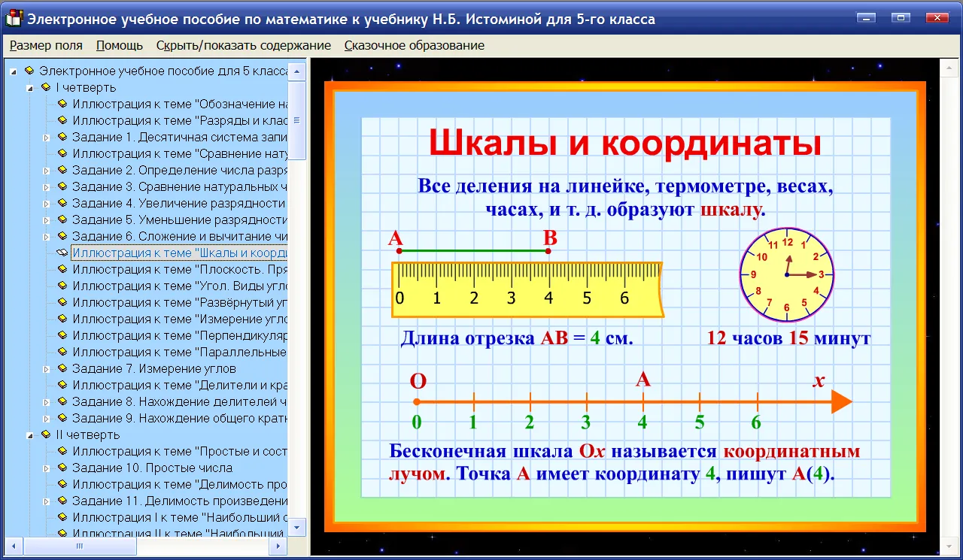Click book icon of 'Задание 2. Определение числа'
The height and width of the screenshot is (560, 963).
coord(62,170)
